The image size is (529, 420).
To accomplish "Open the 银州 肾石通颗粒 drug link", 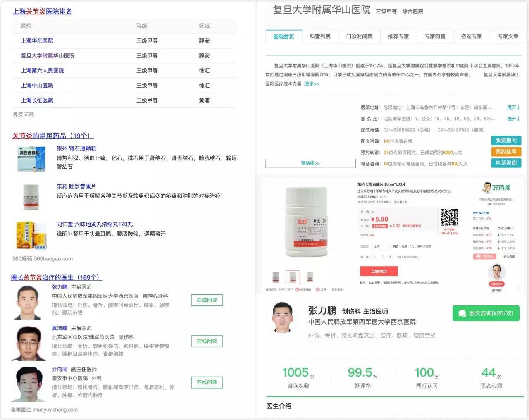I will coord(76,148).
